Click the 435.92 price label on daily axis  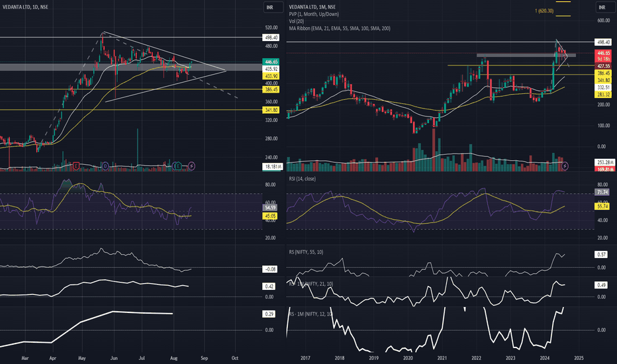pos(271,69)
